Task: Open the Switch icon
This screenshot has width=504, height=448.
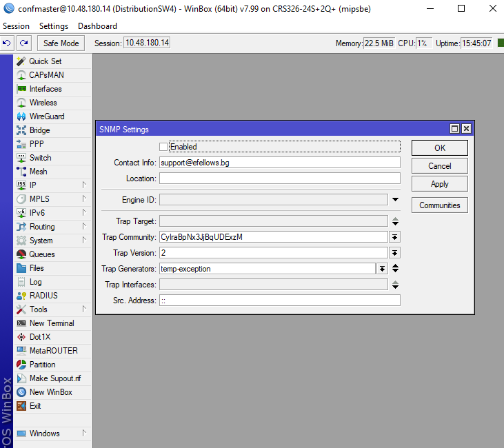Action: tap(21, 158)
